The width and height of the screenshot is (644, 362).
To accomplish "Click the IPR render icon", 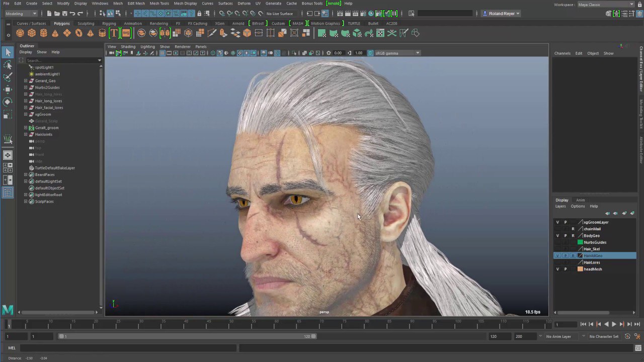I will (356, 14).
